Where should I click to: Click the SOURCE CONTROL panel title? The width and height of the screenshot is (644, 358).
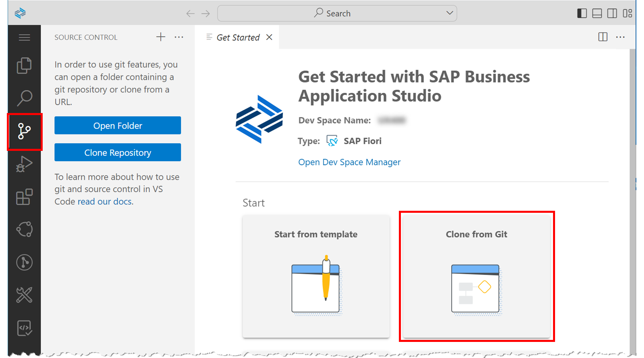(86, 37)
